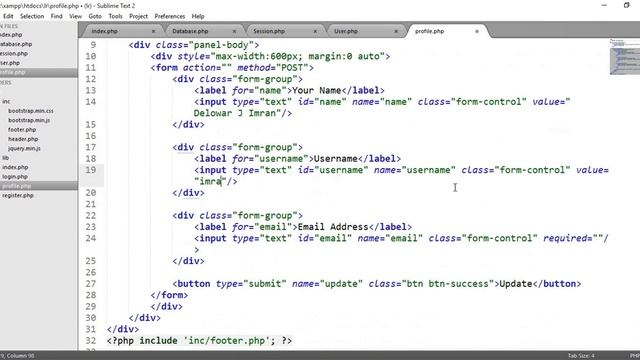Minimize the Sublime Text window
Viewport: 640px width, 360px height.
[x=604, y=5]
